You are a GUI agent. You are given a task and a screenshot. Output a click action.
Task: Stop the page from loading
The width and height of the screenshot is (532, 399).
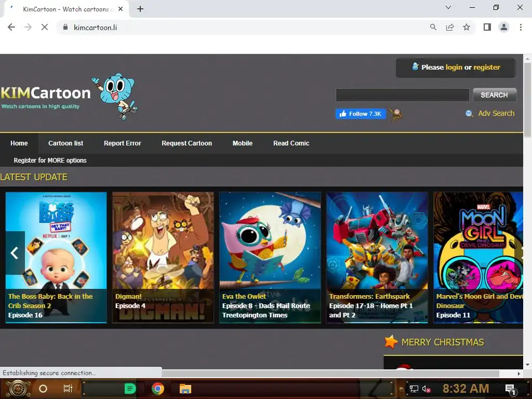tap(45, 27)
